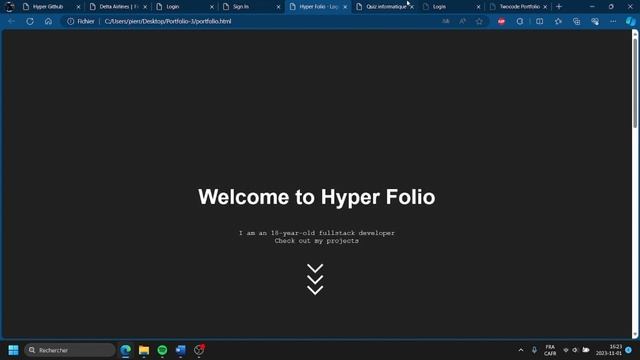Screen dimensions: 640x360
Task: Reload the current page
Action: 30,21
